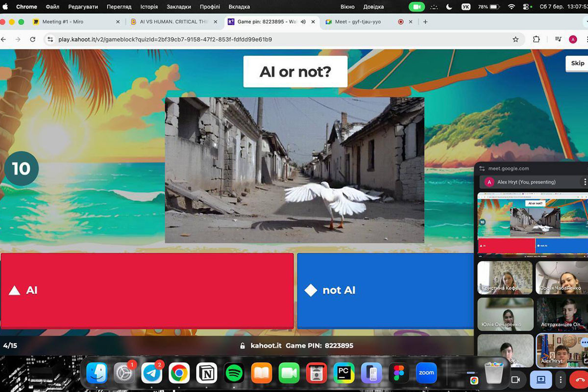The height and width of the screenshot is (392, 588).
Task: Mute audio on the Kahoot Game pin tab
Action: [x=303, y=22]
